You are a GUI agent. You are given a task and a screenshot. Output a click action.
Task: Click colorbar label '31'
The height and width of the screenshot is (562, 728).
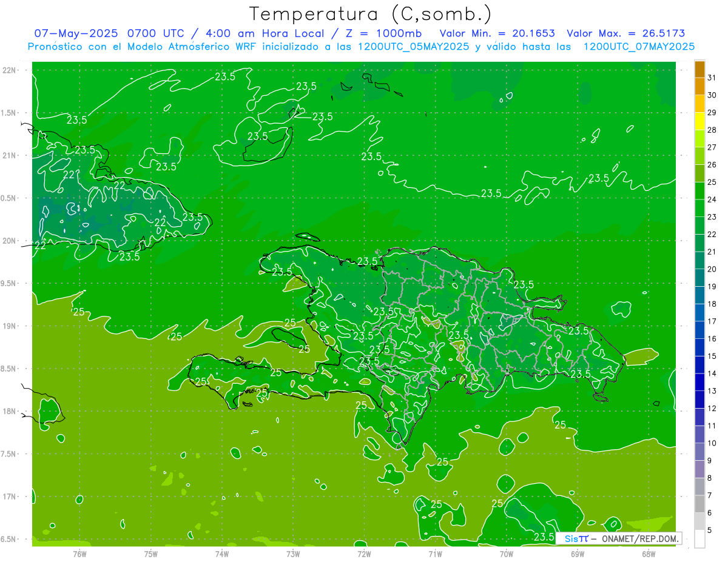(x=712, y=78)
